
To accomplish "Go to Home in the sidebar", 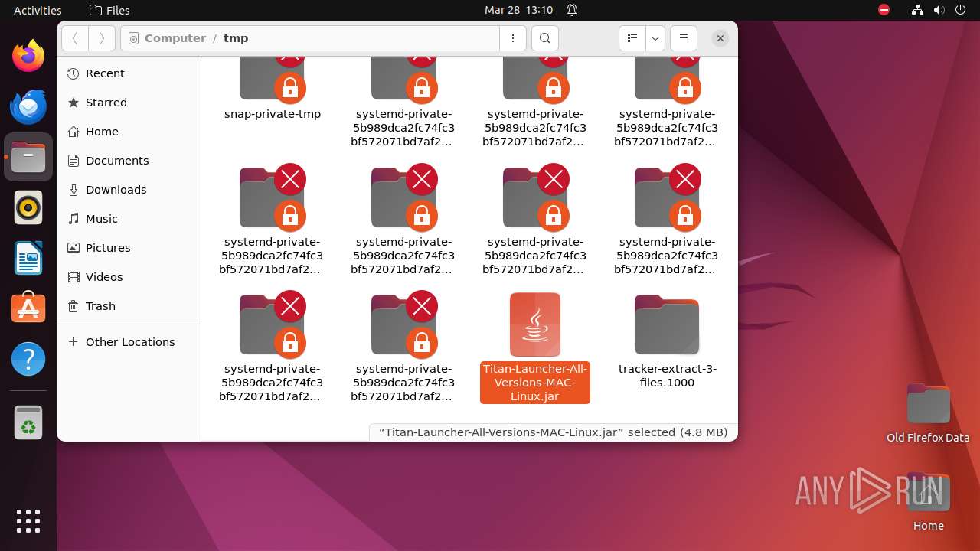I will click(129, 132).
